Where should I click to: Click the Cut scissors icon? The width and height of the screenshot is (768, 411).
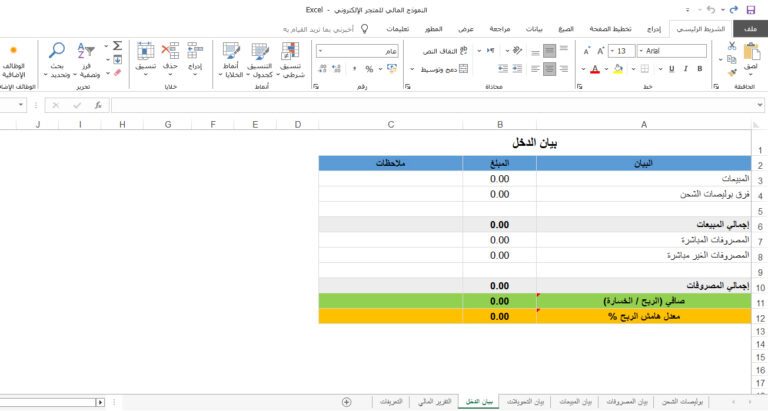coord(732,46)
